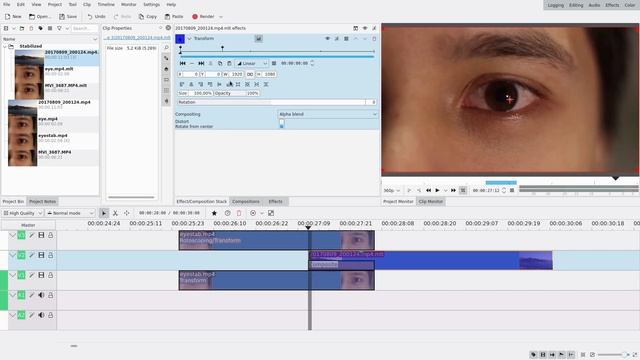Image resolution: width=640 pixels, height=360 pixels.
Task: Mute audio track A2
Action: (41, 315)
